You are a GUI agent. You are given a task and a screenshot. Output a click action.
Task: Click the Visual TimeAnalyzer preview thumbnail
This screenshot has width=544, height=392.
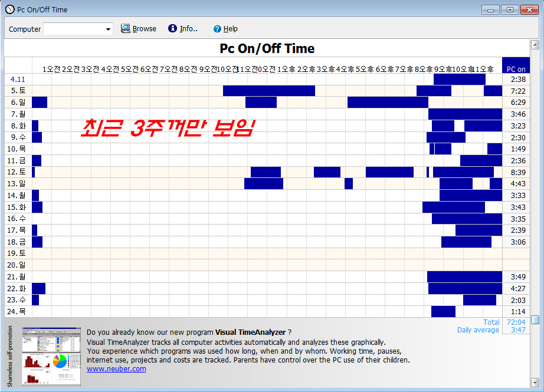pos(51,356)
